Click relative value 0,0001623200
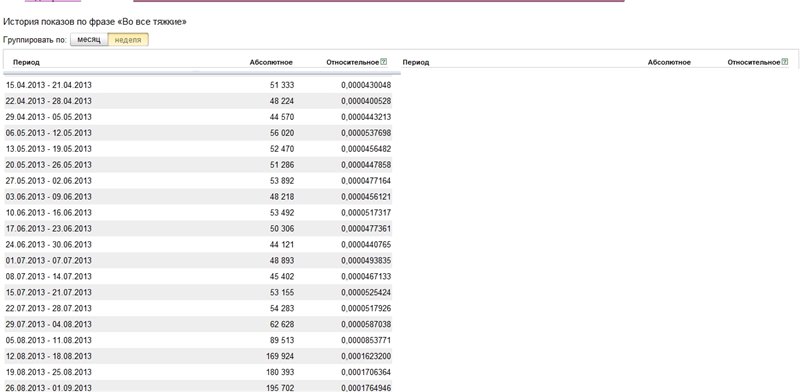 (x=366, y=356)
